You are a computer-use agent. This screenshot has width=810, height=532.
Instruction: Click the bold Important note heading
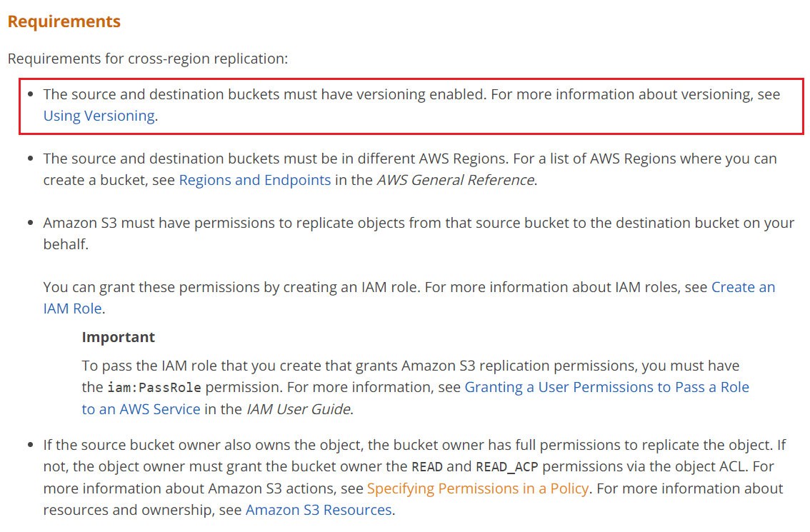(119, 337)
